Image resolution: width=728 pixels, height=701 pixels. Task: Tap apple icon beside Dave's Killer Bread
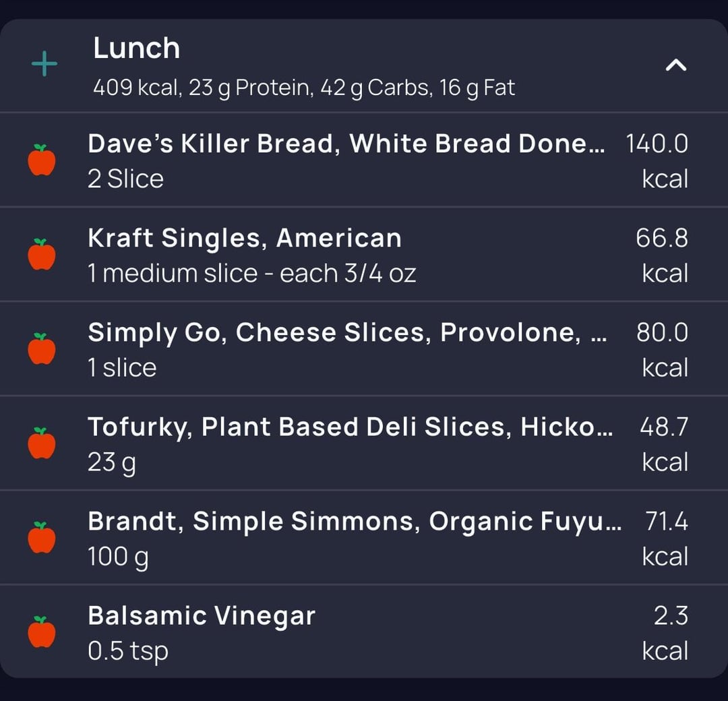42,160
